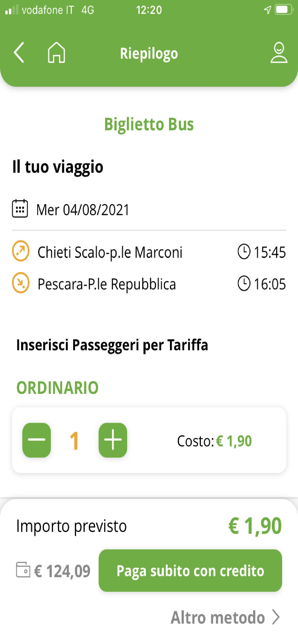Tap the Ordinario passenger quantity number

pyautogui.click(x=74, y=441)
